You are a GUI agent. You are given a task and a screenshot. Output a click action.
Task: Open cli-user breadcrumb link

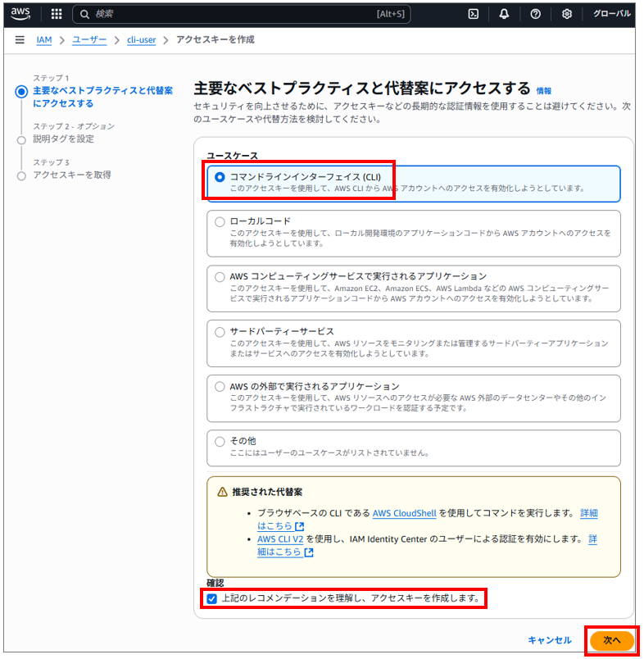142,40
